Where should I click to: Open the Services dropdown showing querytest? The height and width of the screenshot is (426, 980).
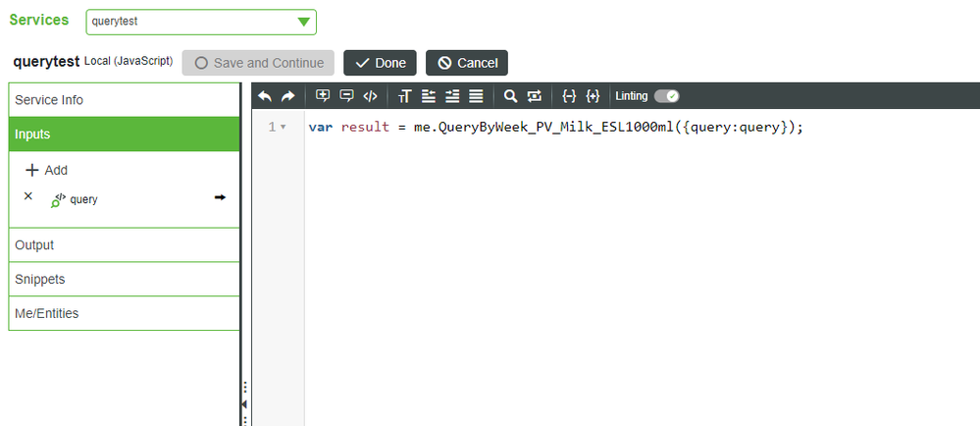[x=201, y=22]
